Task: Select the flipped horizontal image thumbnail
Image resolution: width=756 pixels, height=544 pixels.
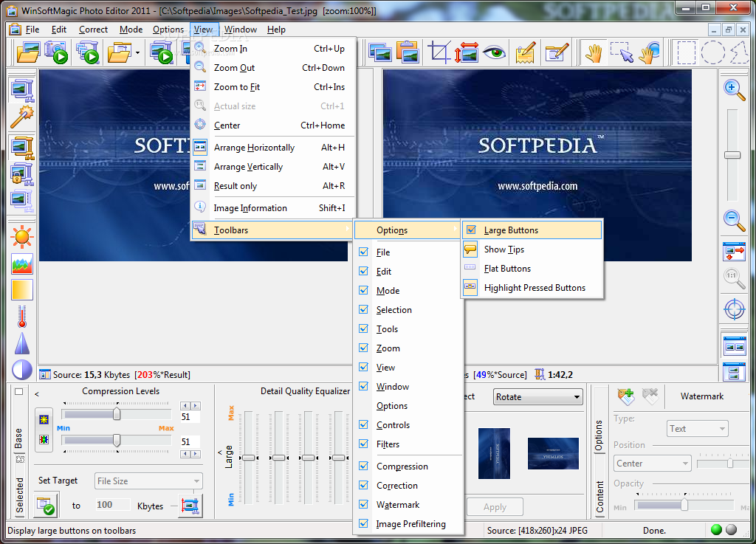Action: pos(553,453)
